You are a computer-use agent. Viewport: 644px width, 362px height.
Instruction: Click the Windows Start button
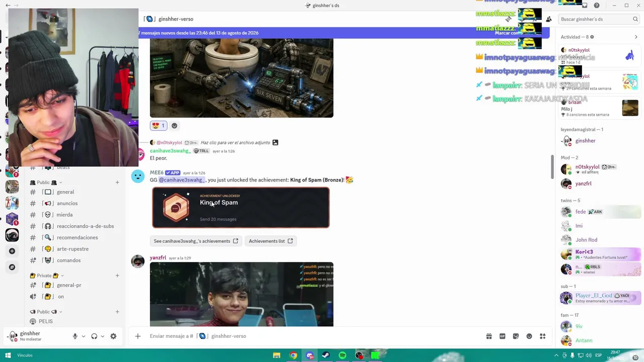8,355
